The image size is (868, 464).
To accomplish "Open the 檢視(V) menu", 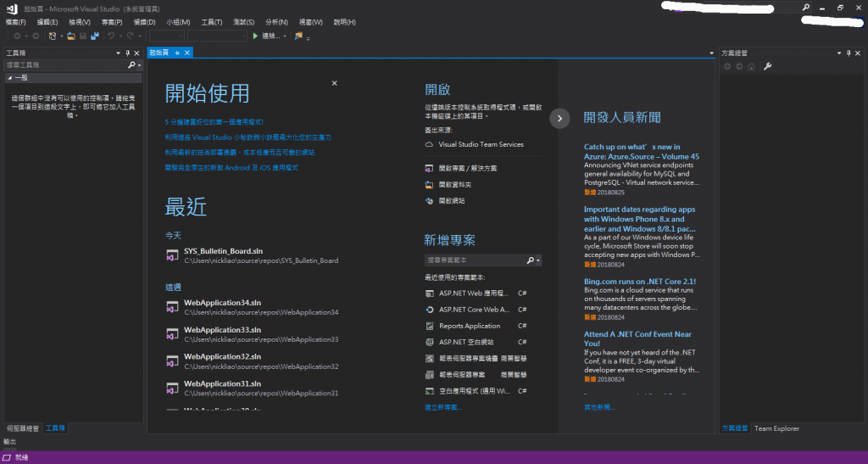I will (x=79, y=22).
